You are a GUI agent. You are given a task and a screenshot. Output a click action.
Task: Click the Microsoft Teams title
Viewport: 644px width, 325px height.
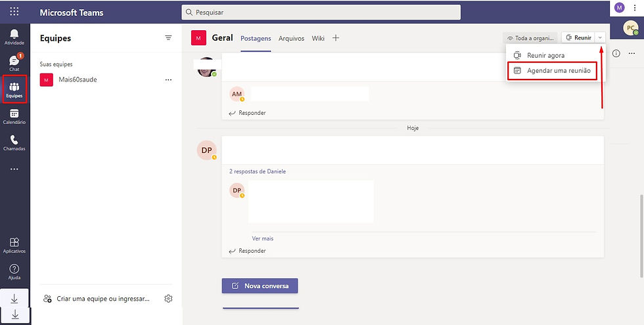(72, 12)
